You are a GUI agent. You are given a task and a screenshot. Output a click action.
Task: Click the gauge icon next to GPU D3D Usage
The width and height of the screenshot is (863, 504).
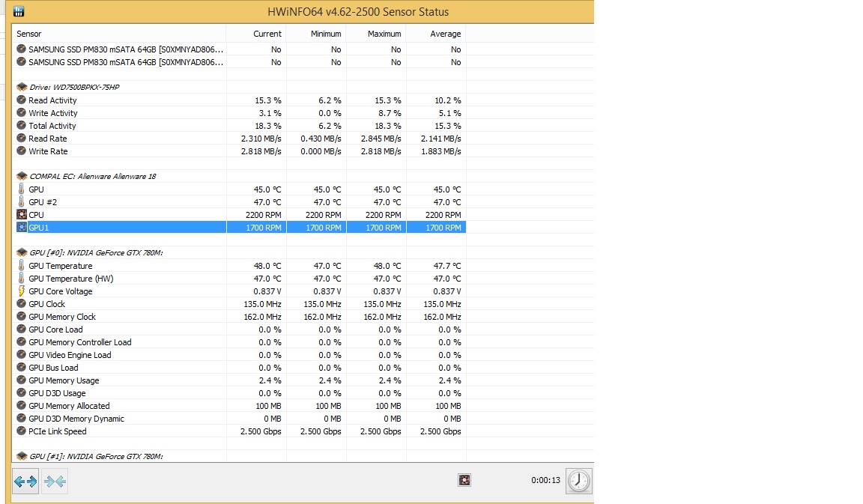tap(22, 393)
